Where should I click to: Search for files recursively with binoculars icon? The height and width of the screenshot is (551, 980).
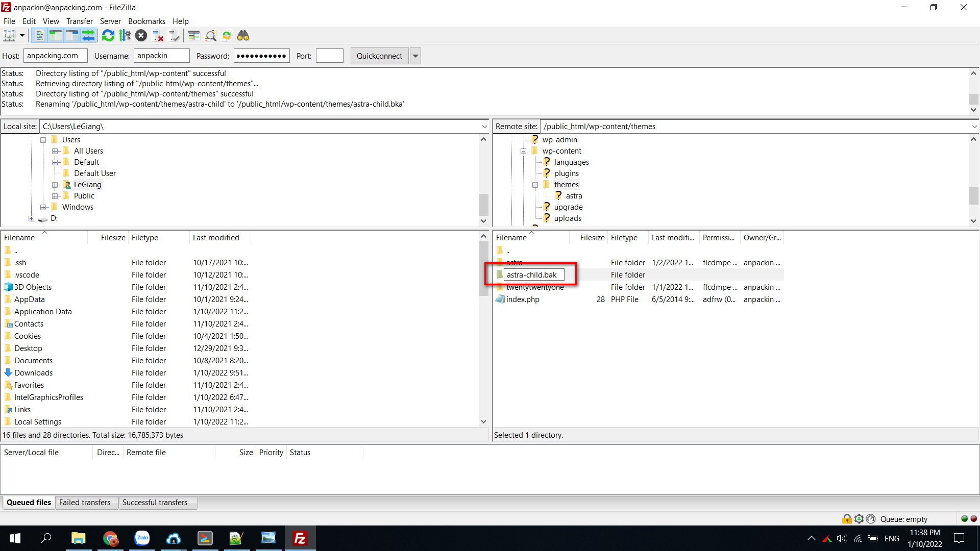click(243, 36)
